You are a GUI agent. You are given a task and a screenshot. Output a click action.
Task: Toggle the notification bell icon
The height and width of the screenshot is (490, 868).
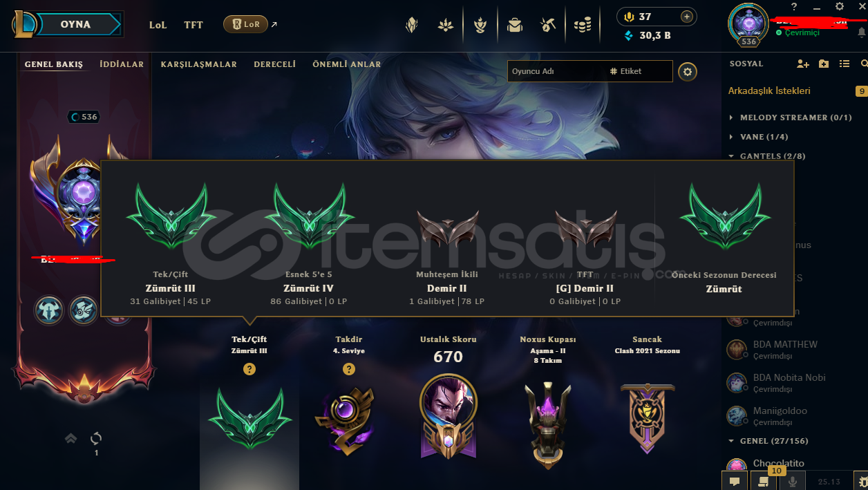coord(862,32)
